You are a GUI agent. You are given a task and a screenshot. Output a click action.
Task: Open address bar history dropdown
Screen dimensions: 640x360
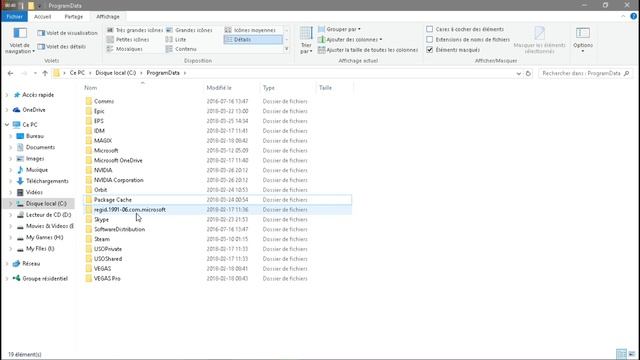pos(518,73)
